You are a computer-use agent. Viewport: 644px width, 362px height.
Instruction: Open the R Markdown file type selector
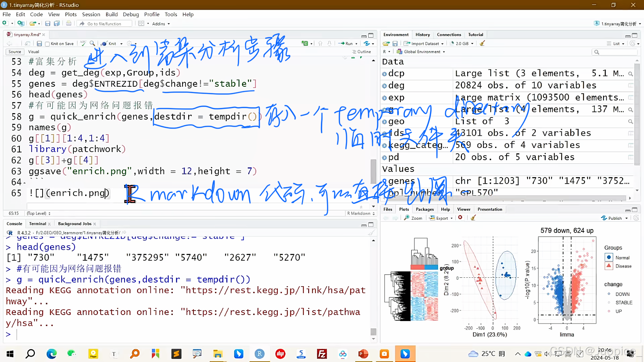(x=361, y=213)
